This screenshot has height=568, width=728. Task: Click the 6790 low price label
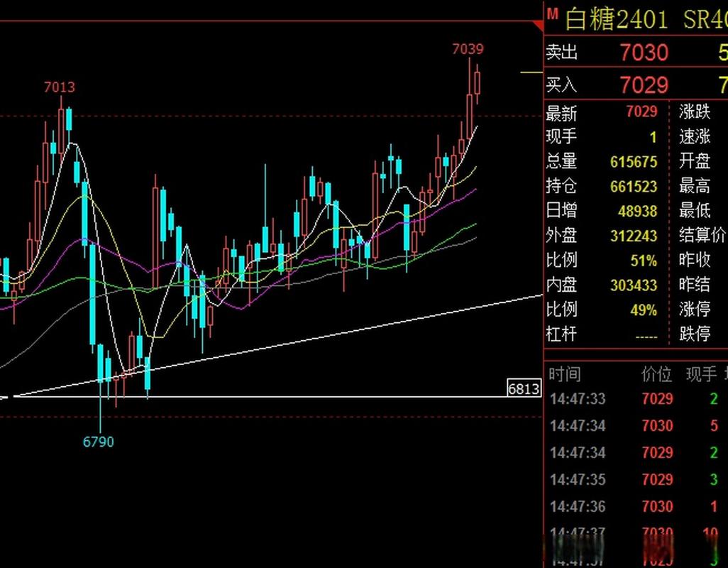[x=98, y=442]
